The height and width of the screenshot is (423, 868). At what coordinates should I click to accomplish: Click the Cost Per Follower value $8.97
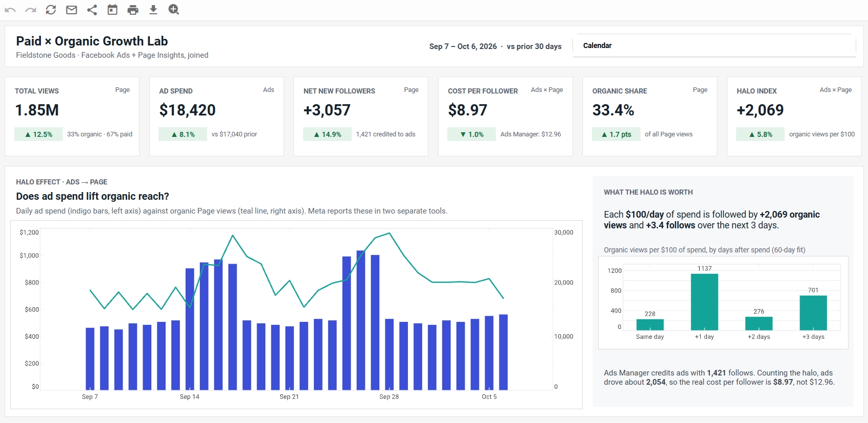click(468, 110)
